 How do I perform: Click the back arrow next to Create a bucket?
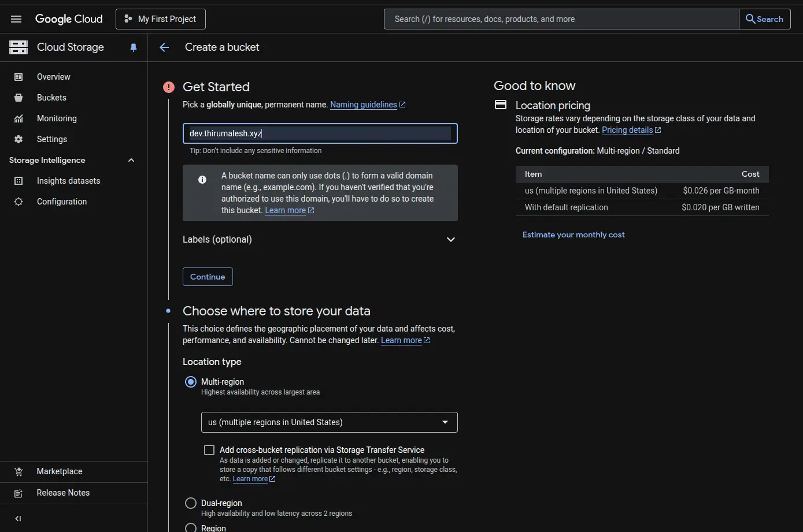pyautogui.click(x=164, y=47)
